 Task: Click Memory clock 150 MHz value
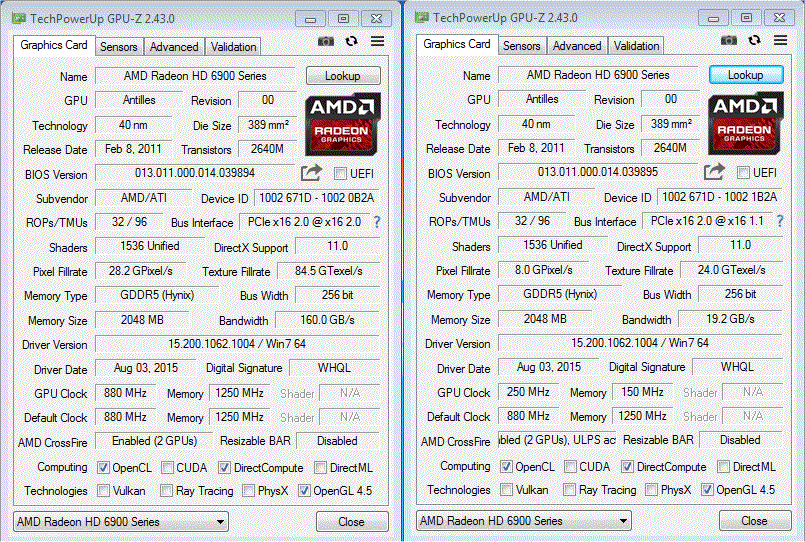tap(642, 392)
